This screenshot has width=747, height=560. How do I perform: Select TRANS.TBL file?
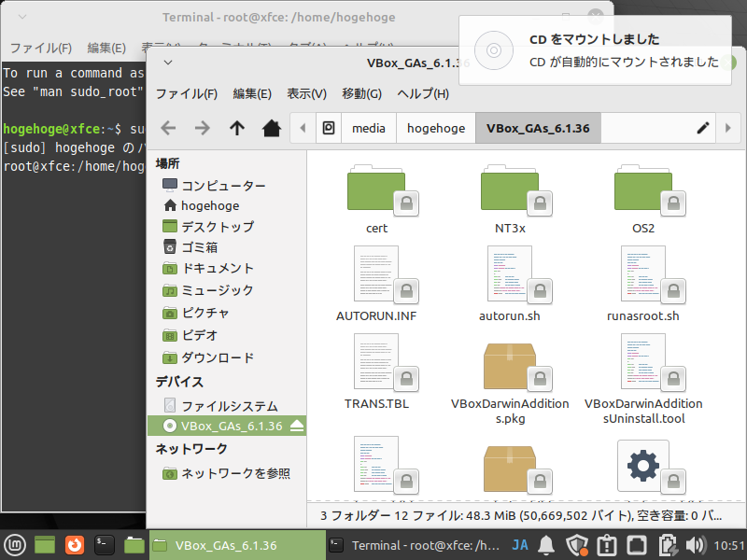tap(376, 371)
